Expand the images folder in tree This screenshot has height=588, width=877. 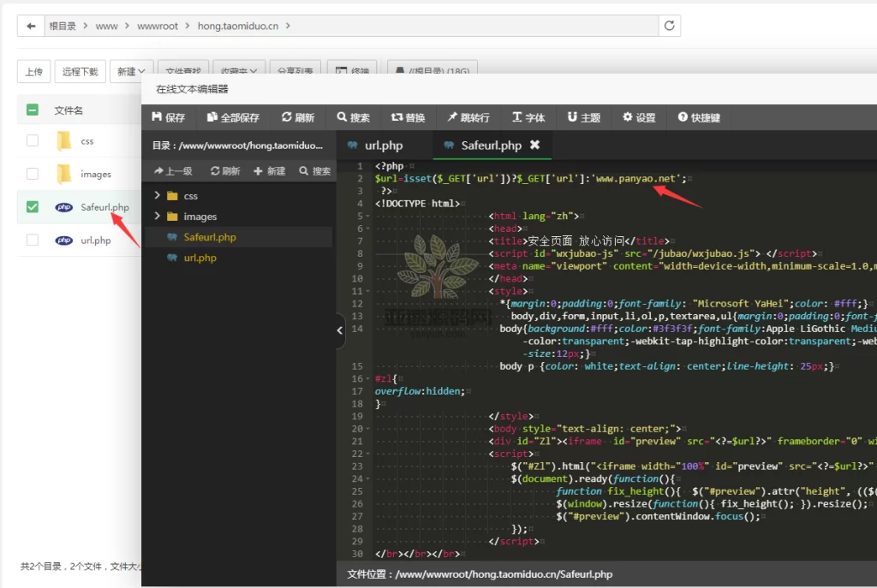(158, 217)
